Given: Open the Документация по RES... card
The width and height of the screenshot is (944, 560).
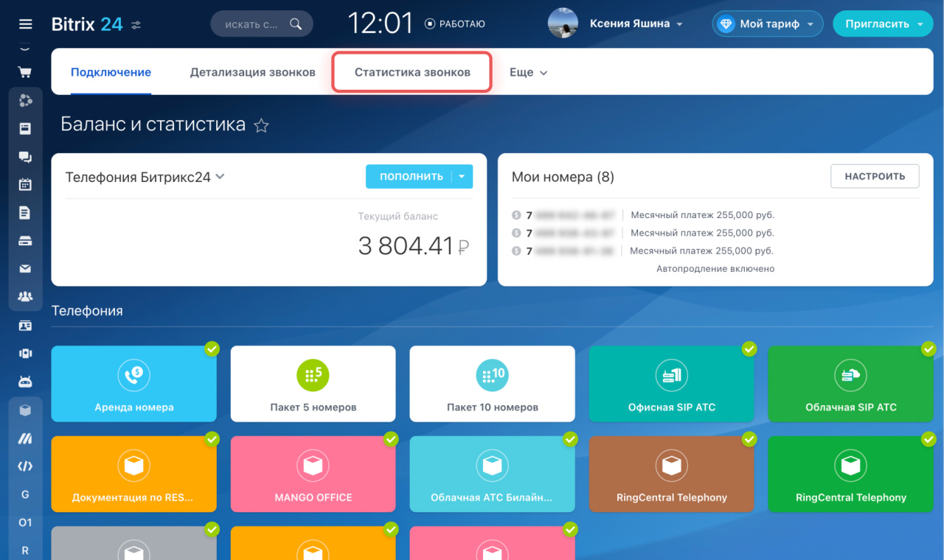Looking at the screenshot, I should [133, 474].
